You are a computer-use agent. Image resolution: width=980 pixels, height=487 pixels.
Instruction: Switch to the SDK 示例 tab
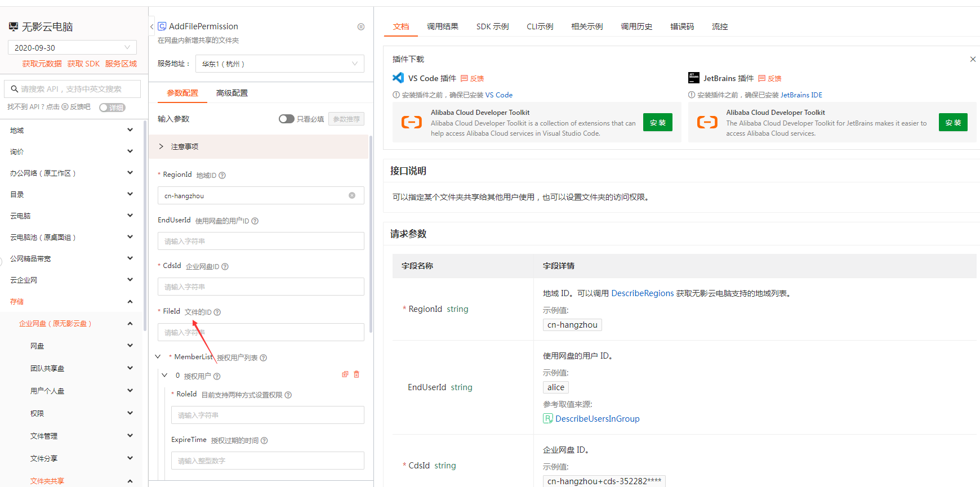(x=492, y=26)
